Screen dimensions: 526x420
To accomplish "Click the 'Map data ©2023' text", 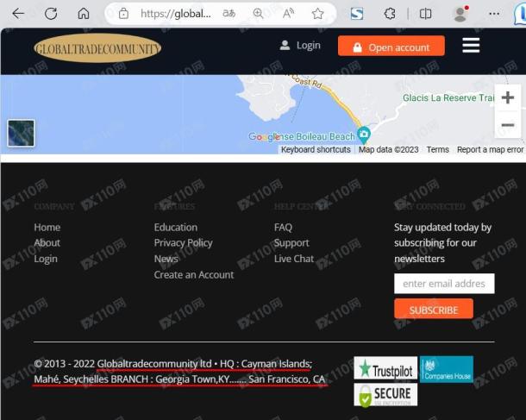I will coord(388,149).
